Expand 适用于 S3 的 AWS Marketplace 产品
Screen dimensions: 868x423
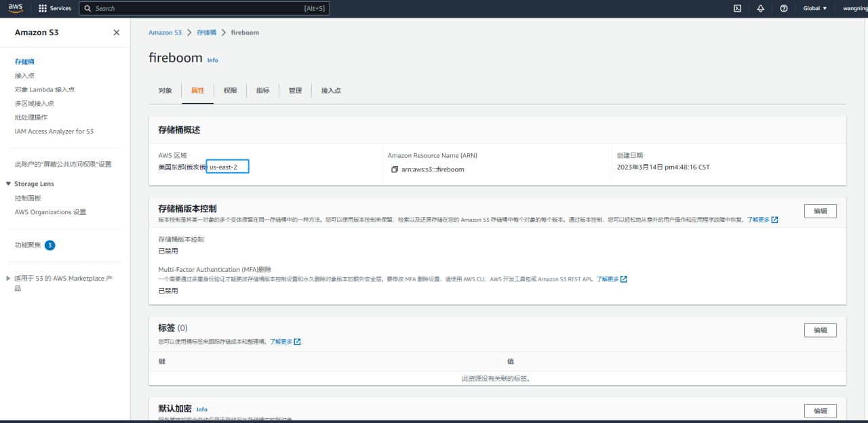[x=8, y=278]
